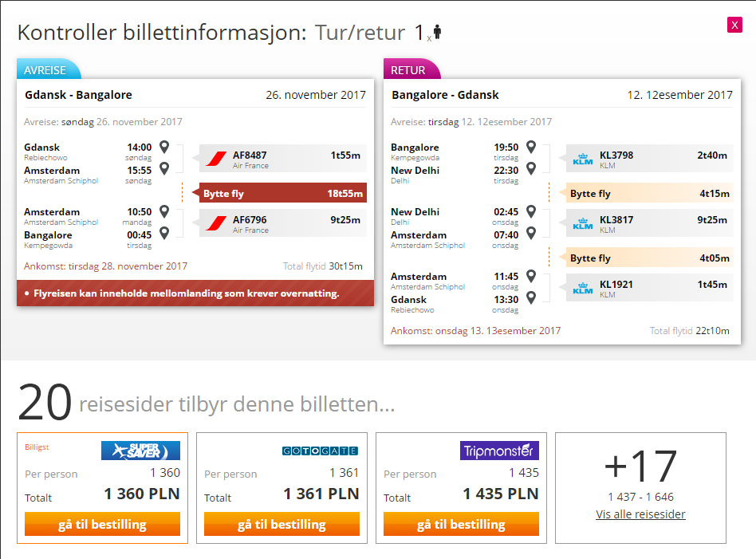Click flight number KL3817
Viewport: 756px width, 559px height.
[x=616, y=220]
